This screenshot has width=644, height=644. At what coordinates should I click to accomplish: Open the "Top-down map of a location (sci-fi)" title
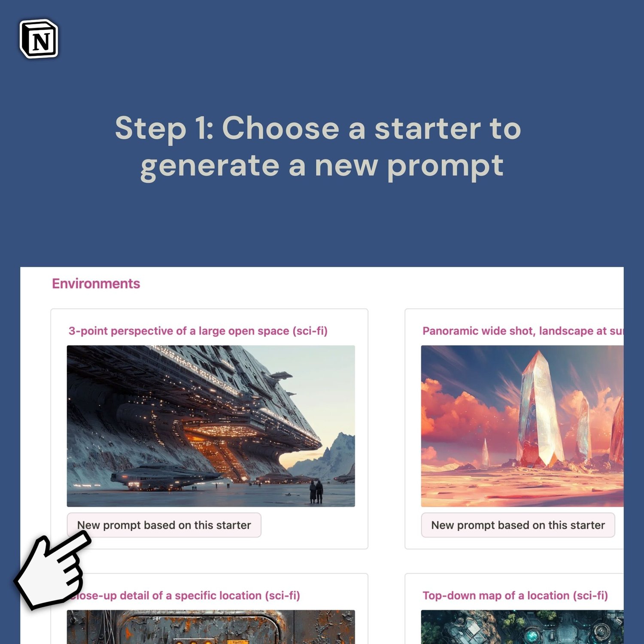(x=515, y=595)
